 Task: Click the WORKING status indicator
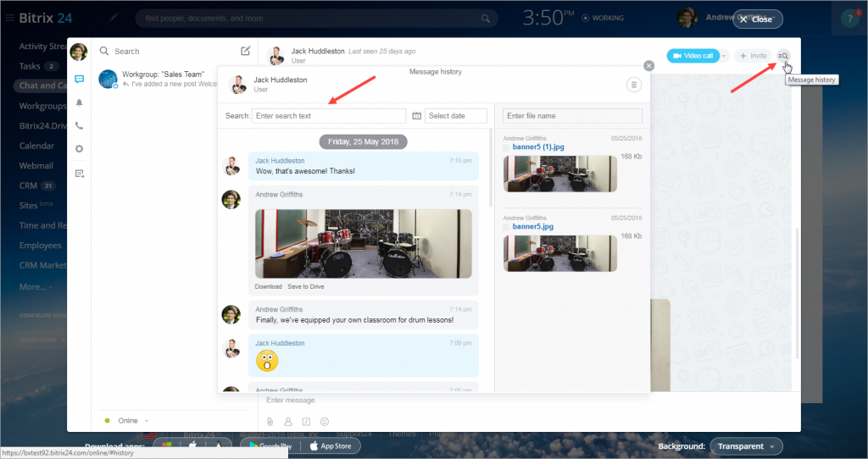pos(603,19)
